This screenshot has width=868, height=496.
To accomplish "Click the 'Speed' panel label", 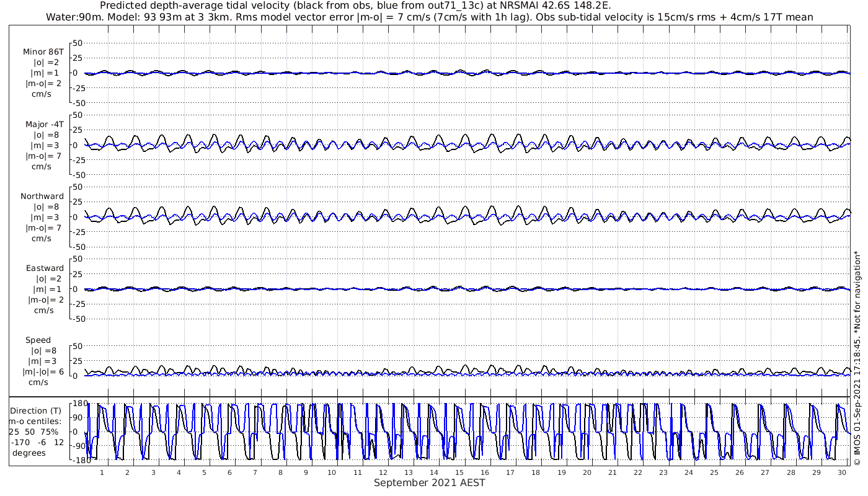I will click(x=38, y=340).
